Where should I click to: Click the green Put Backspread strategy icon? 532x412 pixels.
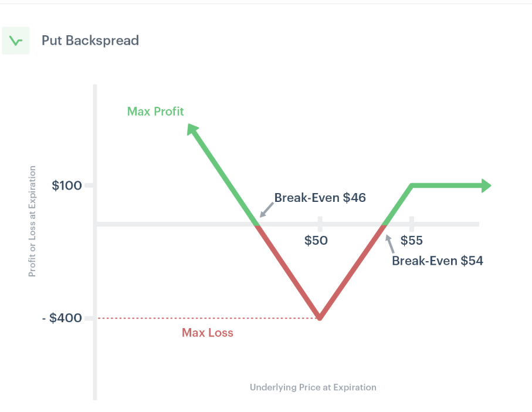click(x=16, y=40)
